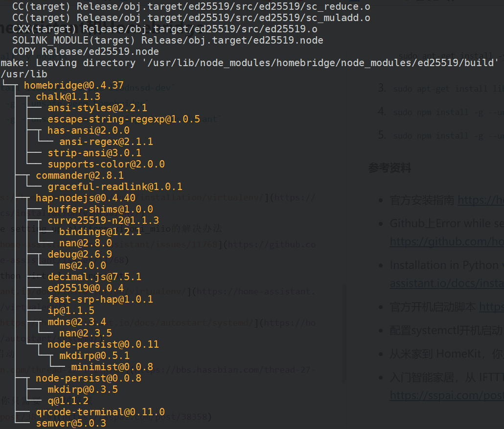The width and height of the screenshot is (504, 429).
Task: Select ip@1.1.5 entry
Action: [x=71, y=310]
